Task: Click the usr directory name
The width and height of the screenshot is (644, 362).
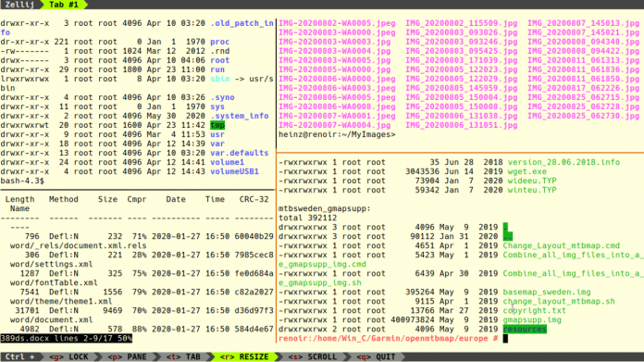Action: pyautogui.click(x=217, y=134)
